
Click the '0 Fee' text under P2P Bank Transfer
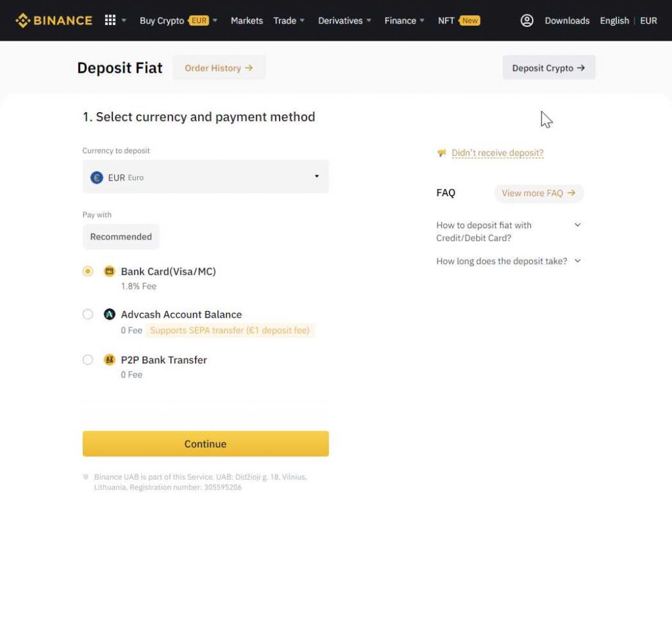tap(131, 375)
